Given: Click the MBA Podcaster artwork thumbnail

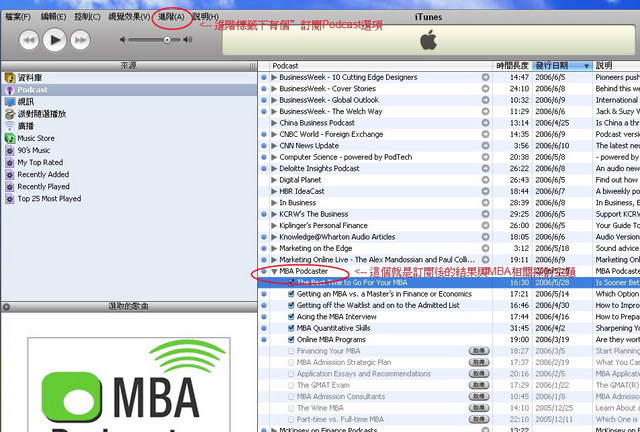Looking at the screenshot, I should 129,384.
